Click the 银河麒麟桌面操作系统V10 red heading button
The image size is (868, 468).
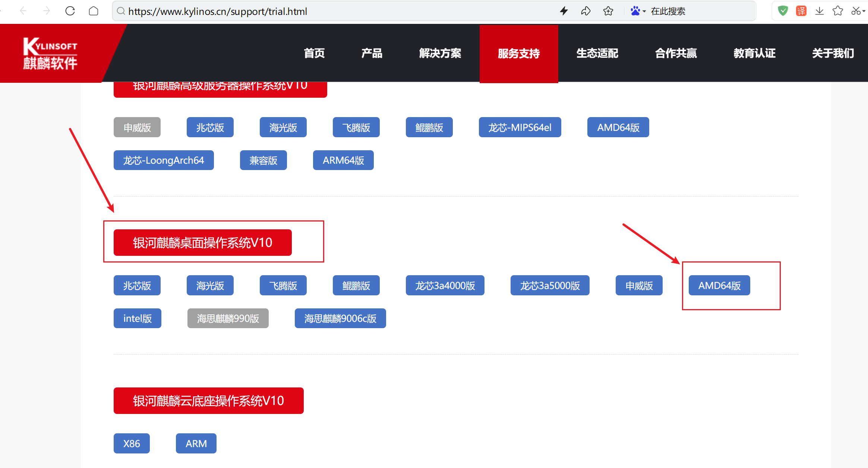point(202,243)
